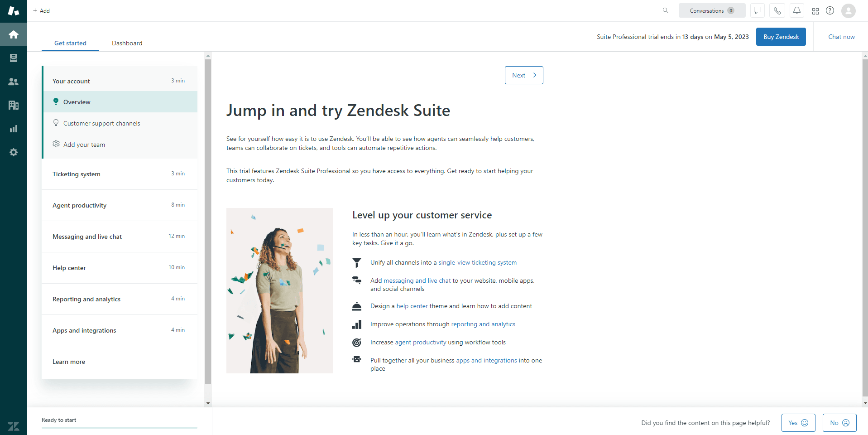Click the Next button
868x435 pixels.
pyautogui.click(x=524, y=75)
